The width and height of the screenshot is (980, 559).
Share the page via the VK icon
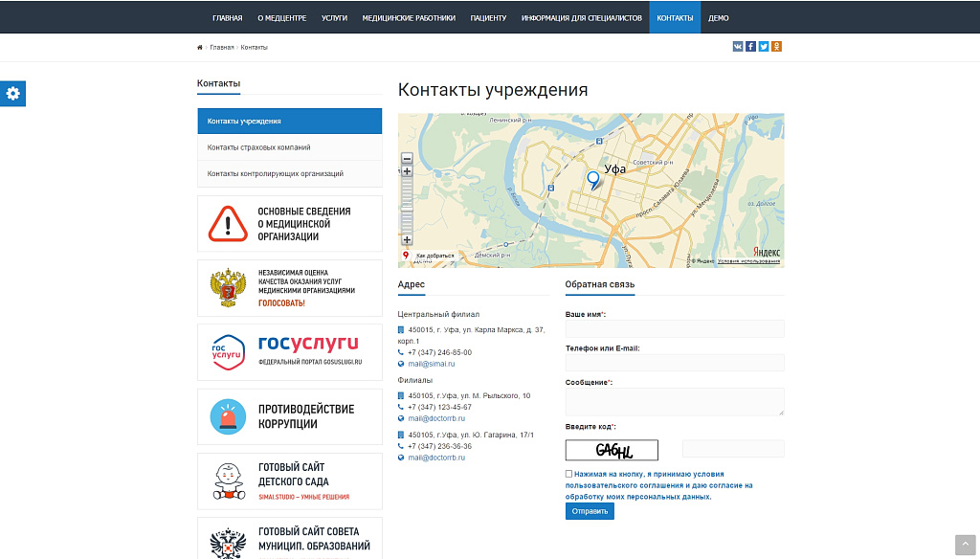point(738,45)
